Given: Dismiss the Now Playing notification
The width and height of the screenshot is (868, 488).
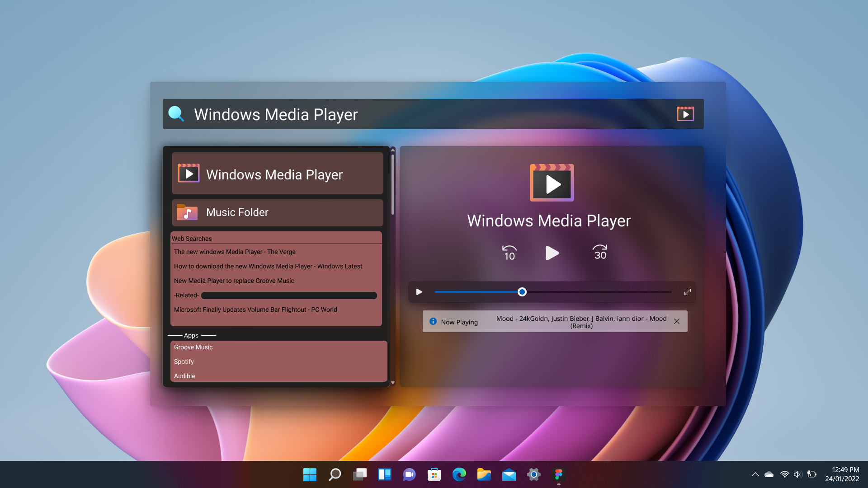Looking at the screenshot, I should click(x=677, y=321).
